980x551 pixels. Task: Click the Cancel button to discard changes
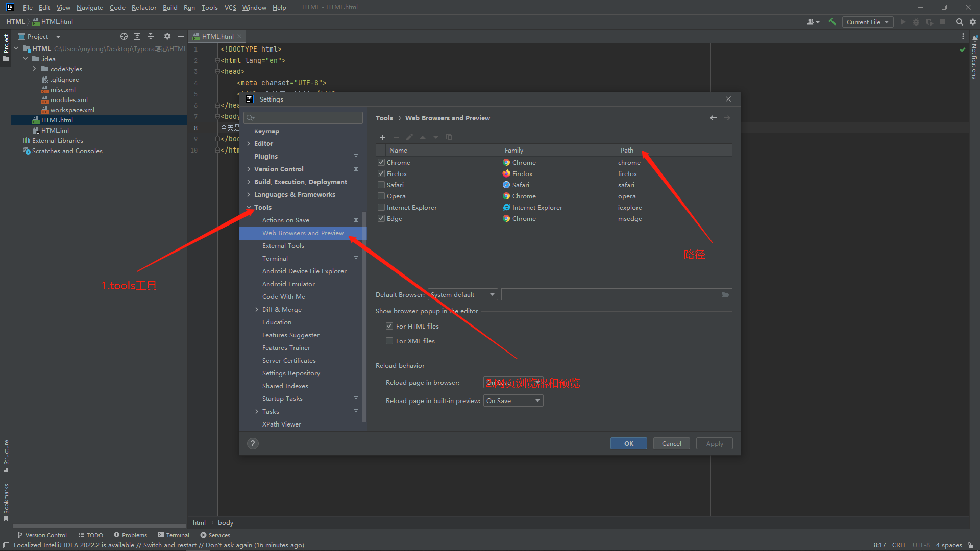pos(671,443)
